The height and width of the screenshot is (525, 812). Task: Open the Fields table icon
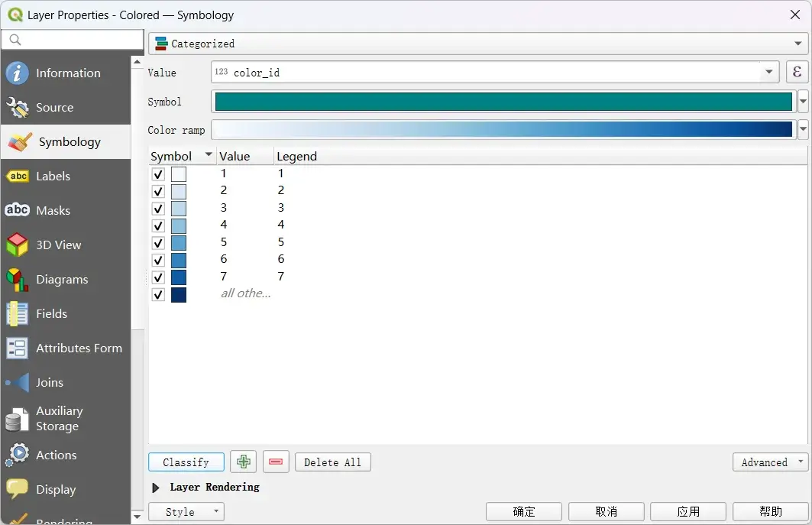tap(17, 313)
